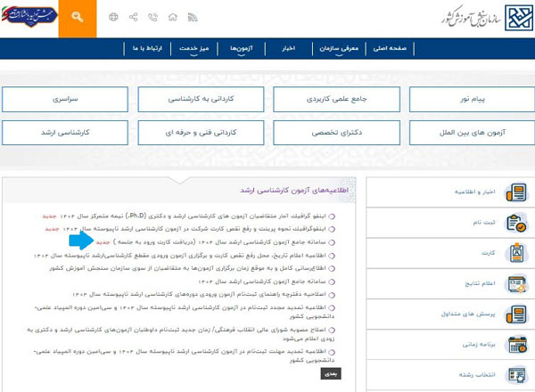Screen dimensions: 535x392
Task: Open انتخاب رشته sidebar link
Action: pos(477,375)
